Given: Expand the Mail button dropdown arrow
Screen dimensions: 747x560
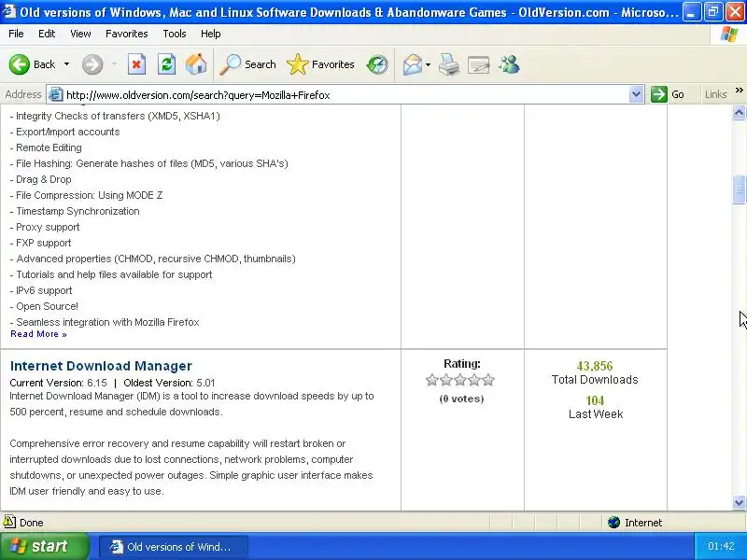Looking at the screenshot, I should tap(428, 64).
